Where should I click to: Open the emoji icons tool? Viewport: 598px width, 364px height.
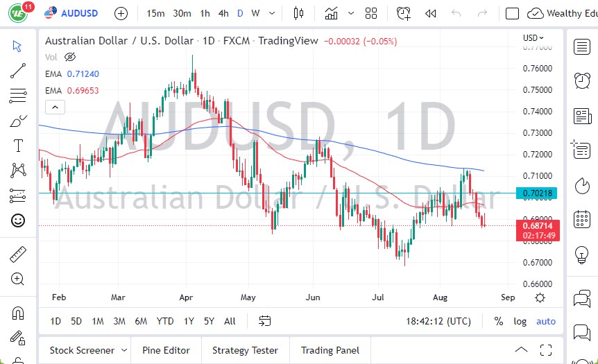coord(19,220)
